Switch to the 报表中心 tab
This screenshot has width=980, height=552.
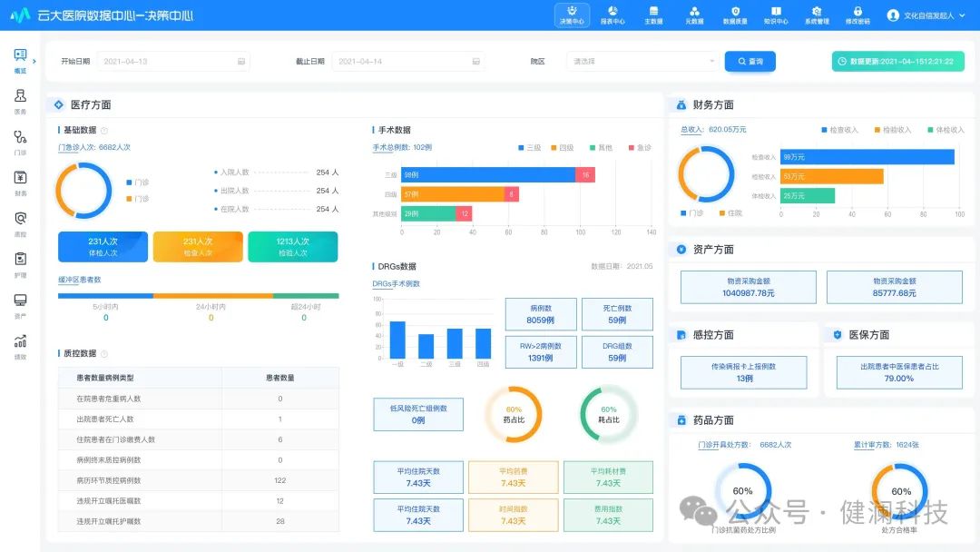pos(612,14)
